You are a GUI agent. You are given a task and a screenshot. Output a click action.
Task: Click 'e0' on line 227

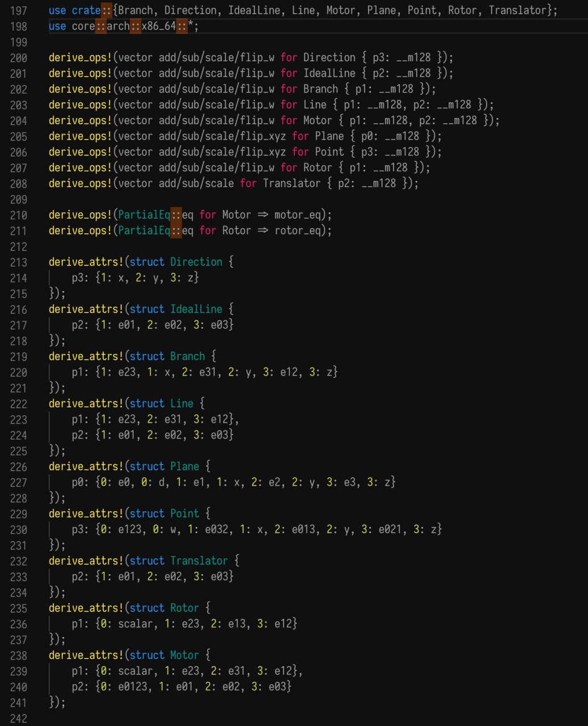(x=124, y=483)
